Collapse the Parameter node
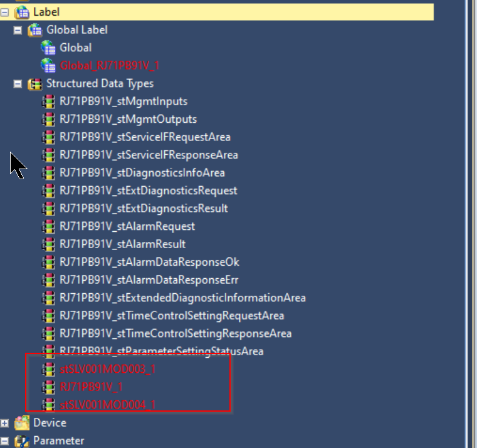Screen dimensions: 477x448 [4, 440]
